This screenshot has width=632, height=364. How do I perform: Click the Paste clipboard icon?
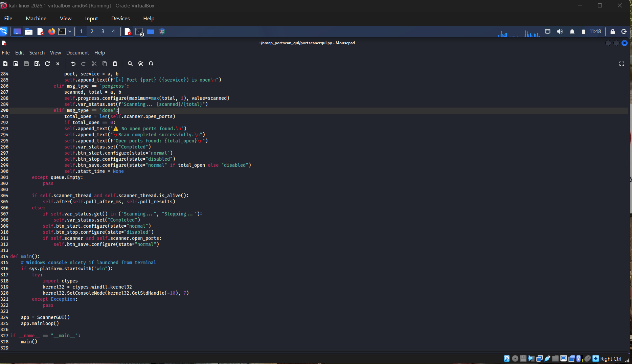pos(115,64)
